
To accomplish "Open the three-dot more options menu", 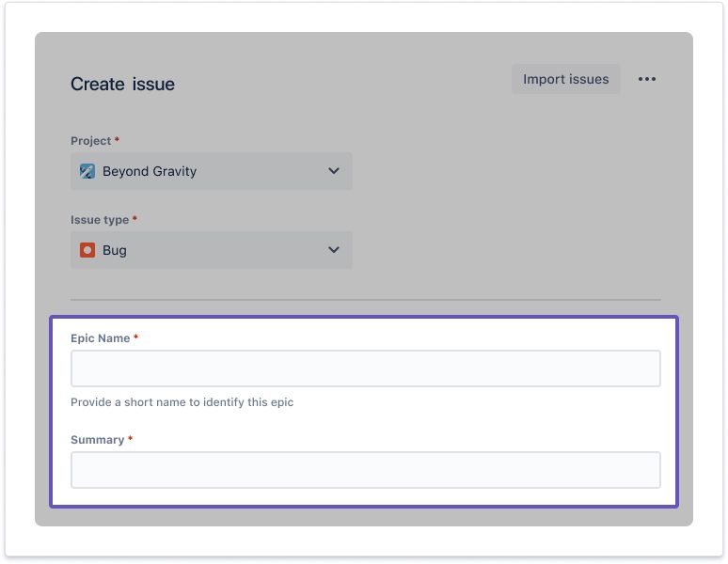I will click(x=647, y=79).
